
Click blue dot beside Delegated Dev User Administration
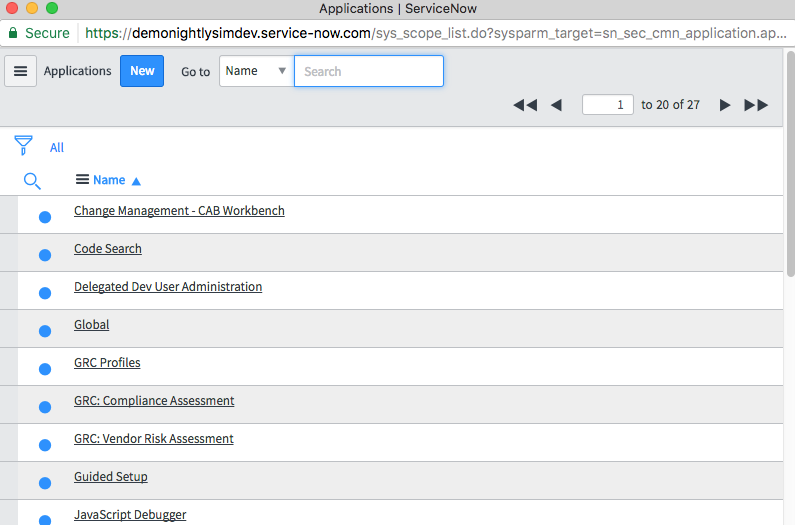click(45, 293)
